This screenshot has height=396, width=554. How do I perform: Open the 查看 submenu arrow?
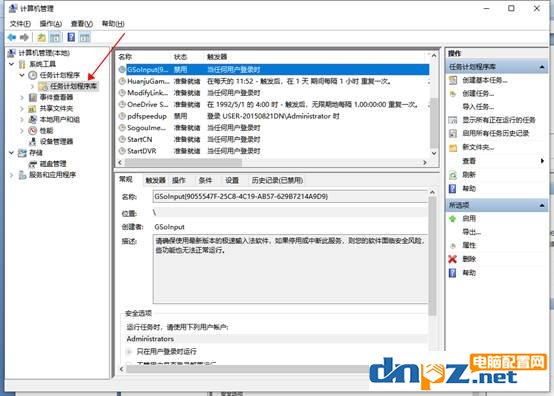coord(542,161)
